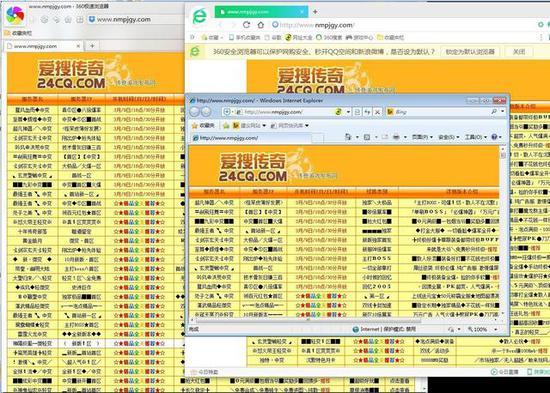Image resolution: width=550 pixels, height=393 pixels.
Task: Click 今日特卖 in 360 secure browser status bar
Action: (205, 372)
